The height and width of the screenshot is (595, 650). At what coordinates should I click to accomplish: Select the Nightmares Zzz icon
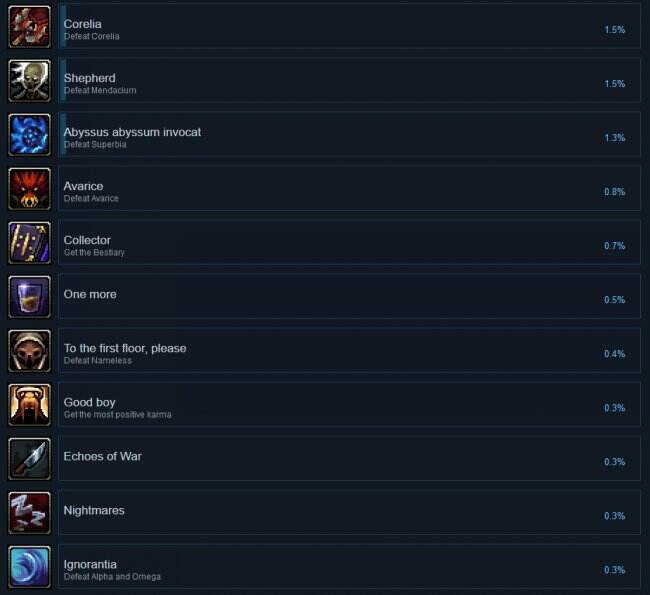click(29, 513)
